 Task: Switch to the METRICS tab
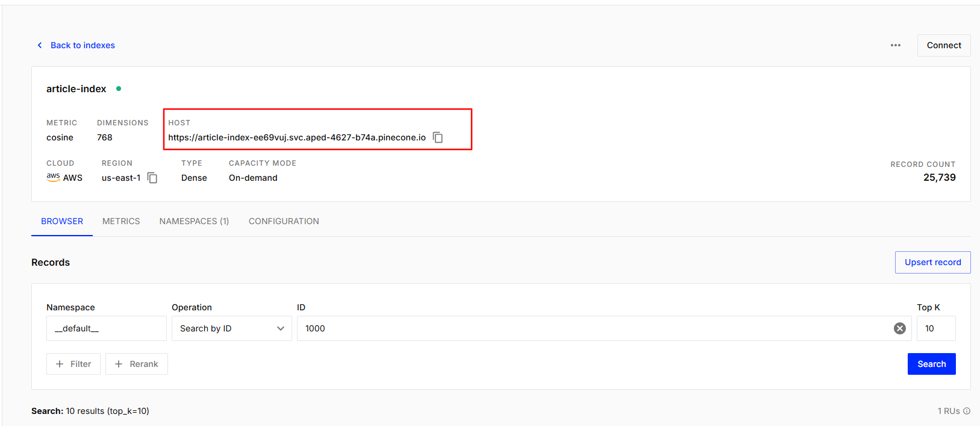(x=121, y=221)
